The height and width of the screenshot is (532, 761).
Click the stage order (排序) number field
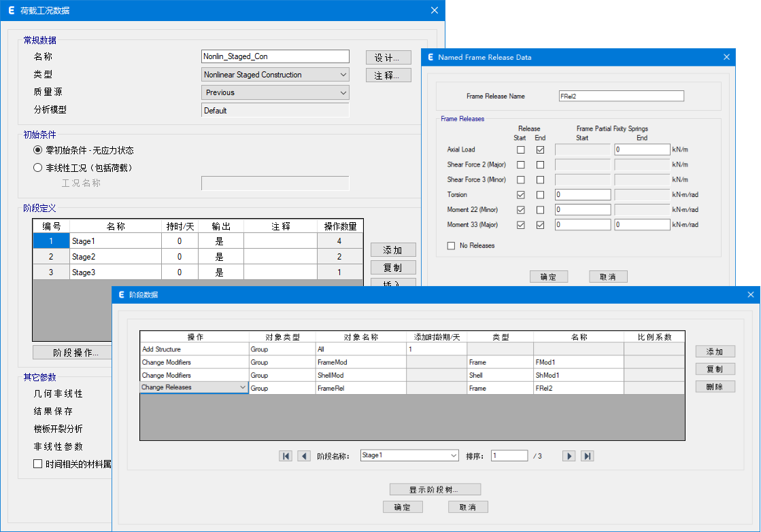coord(509,455)
